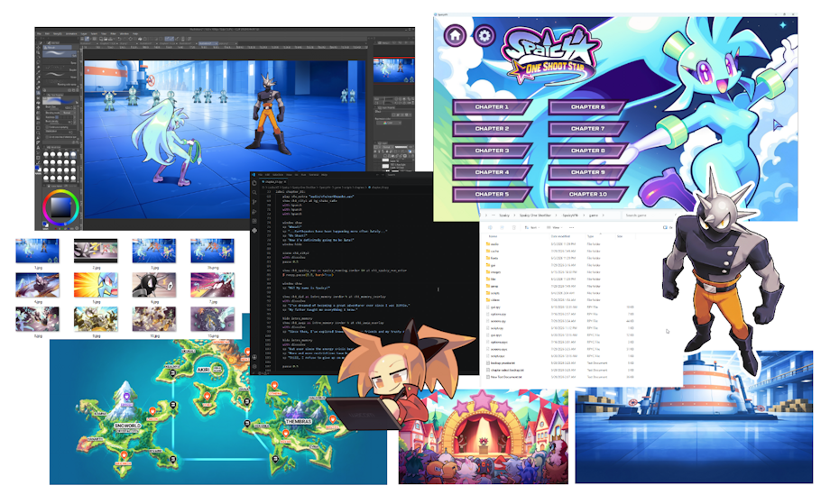This screenshot has height=504, width=830.
Task: Start CHAPTER 3 in the Spaiky game menu
Action: [x=492, y=151]
